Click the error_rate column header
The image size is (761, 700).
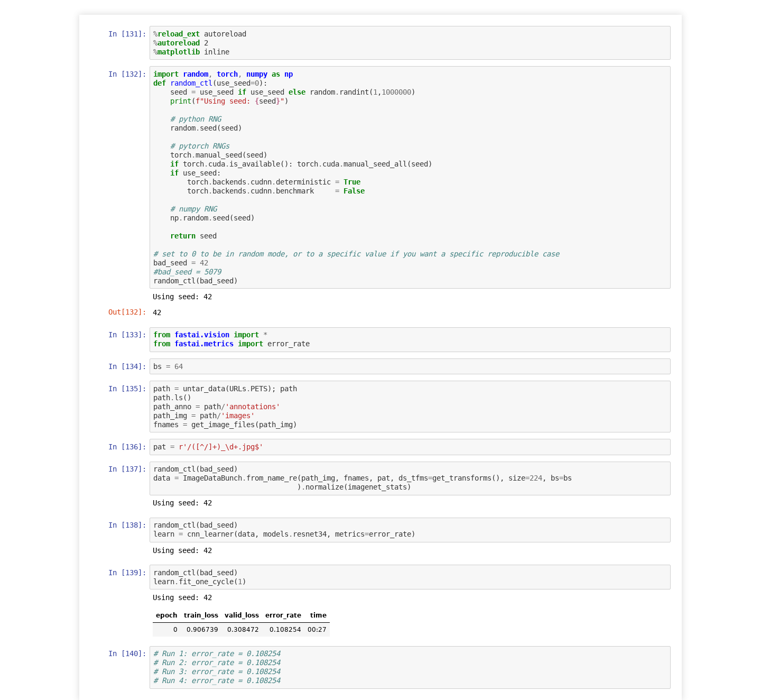pos(283,615)
